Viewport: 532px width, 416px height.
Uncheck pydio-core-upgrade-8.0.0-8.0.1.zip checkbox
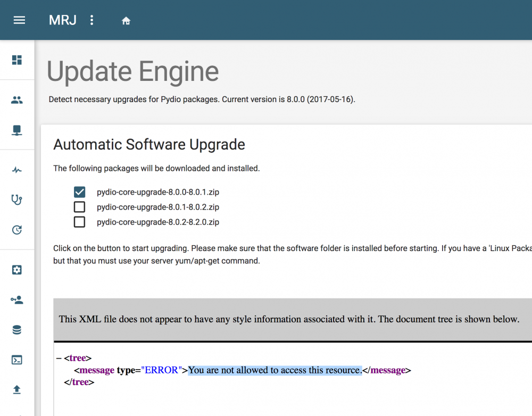tap(79, 192)
